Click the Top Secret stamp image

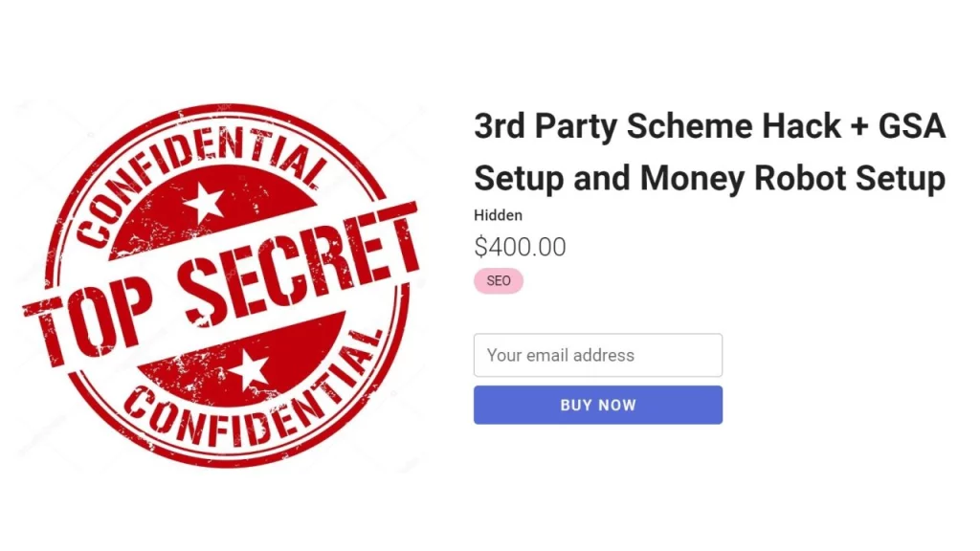point(230,277)
